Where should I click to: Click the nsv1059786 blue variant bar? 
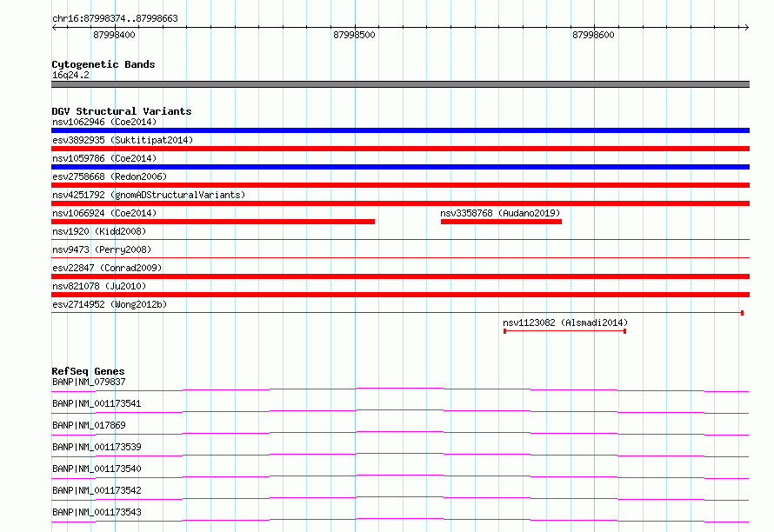click(x=400, y=167)
